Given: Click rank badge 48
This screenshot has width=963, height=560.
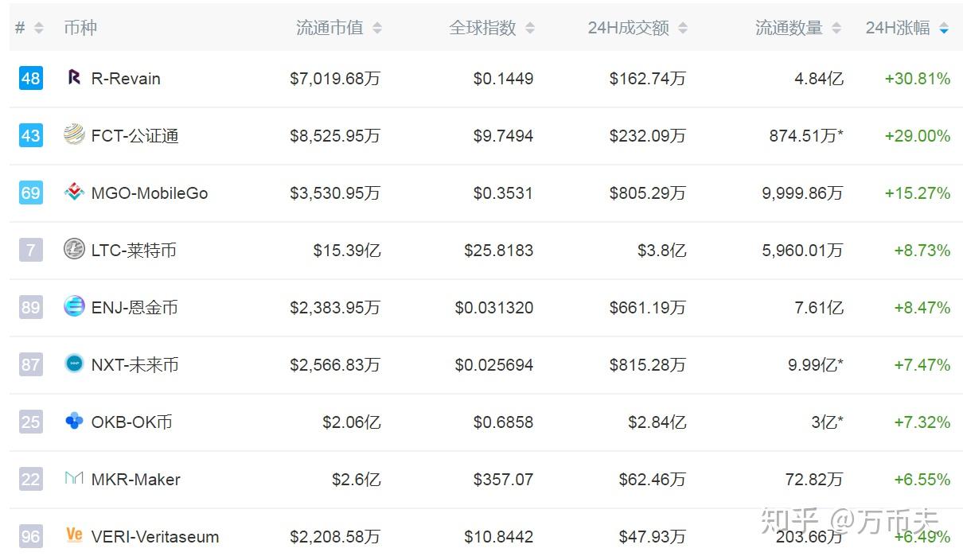Looking at the screenshot, I should tap(31, 78).
